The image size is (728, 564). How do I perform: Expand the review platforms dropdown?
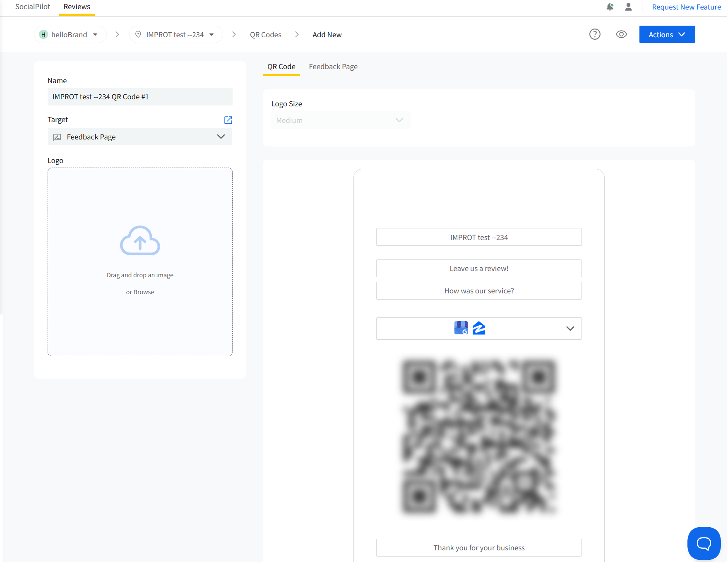[479, 329]
